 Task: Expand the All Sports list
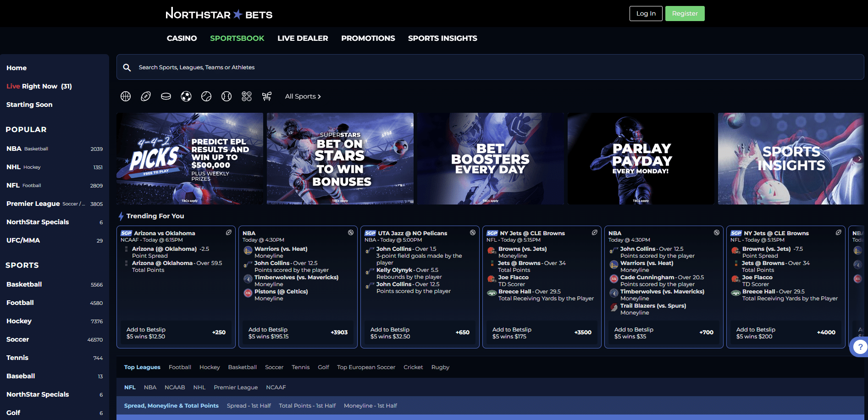pos(303,96)
